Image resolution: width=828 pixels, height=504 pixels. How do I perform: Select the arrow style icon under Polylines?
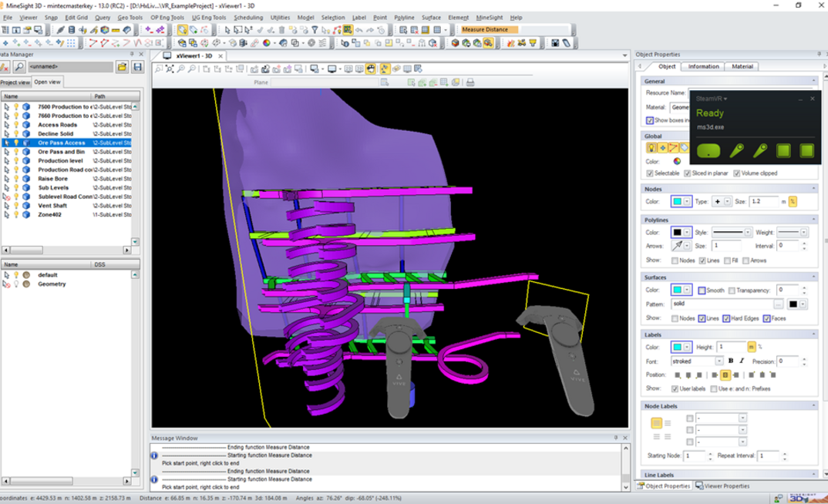coord(678,246)
